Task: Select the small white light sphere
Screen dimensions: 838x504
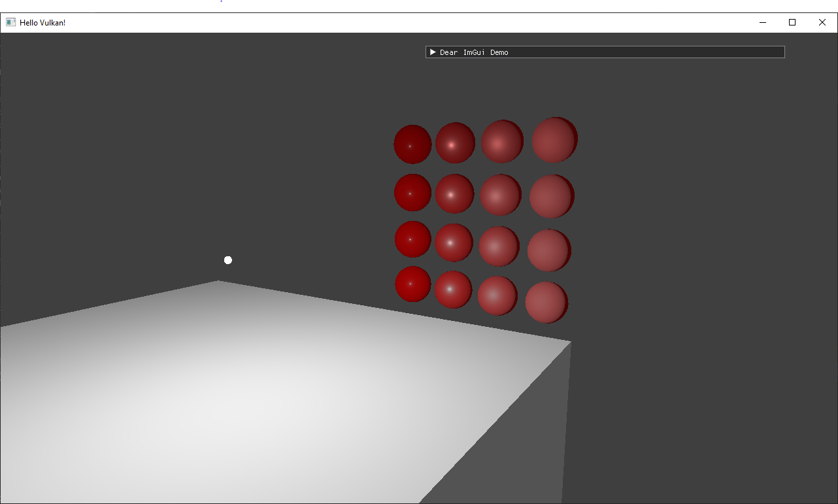Action: 228,260
